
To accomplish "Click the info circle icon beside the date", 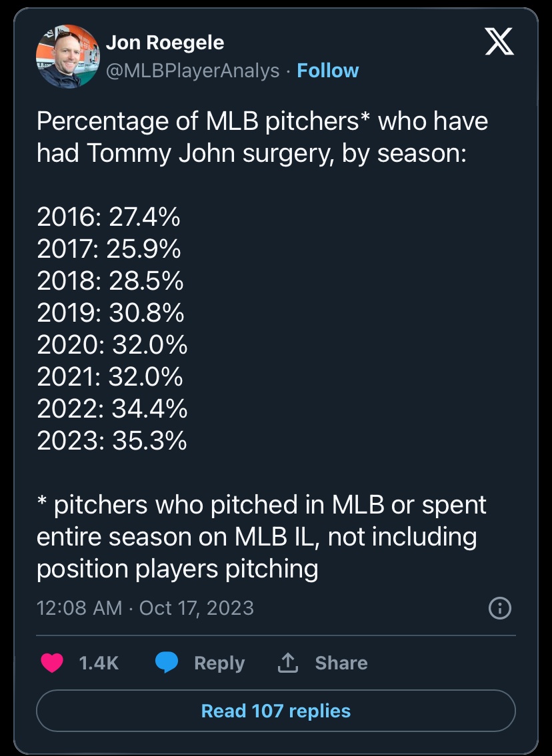I will (x=500, y=607).
